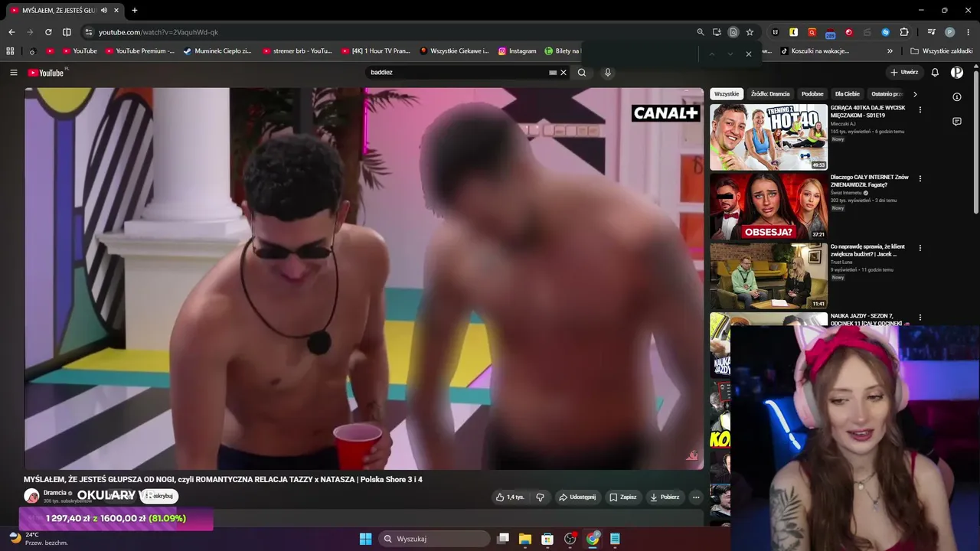Dislike the video with thumbs down
980x551 pixels.
540,497
